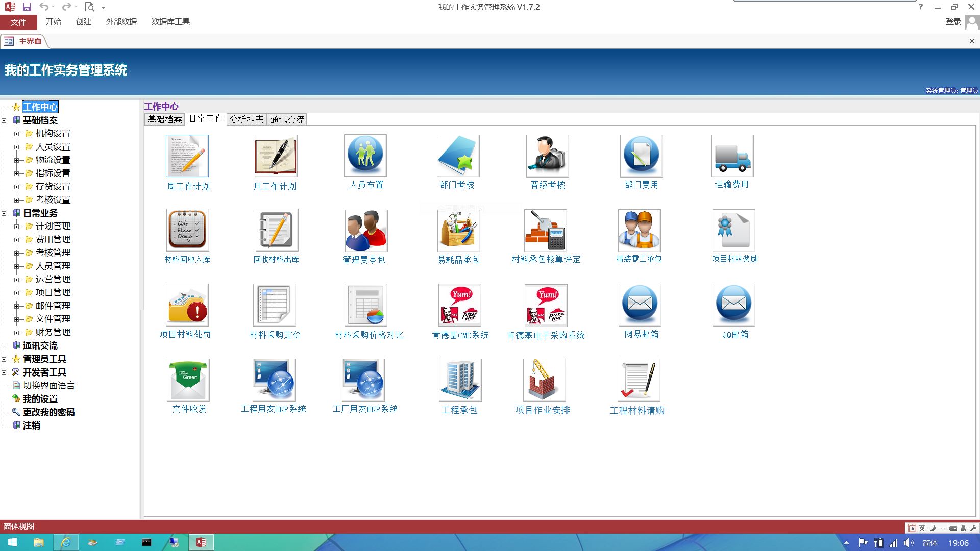
Task: Open the 周工作计划 icon
Action: [187, 156]
